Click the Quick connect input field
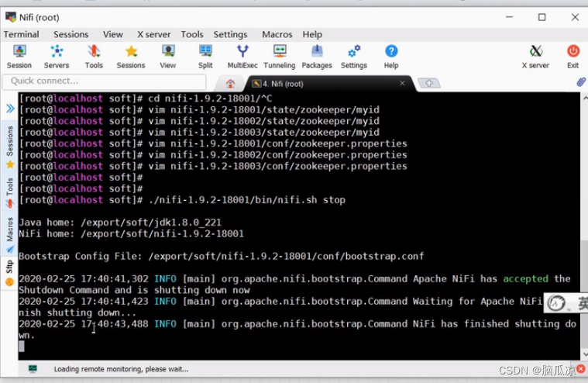Screen dimensions: 588x383 coord(105,81)
